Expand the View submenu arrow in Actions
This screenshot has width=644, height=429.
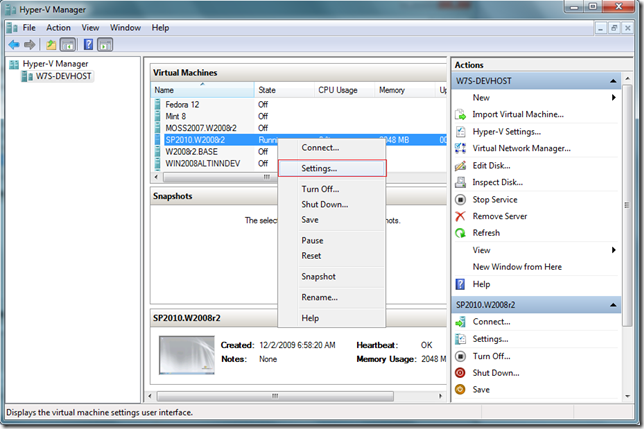click(614, 250)
